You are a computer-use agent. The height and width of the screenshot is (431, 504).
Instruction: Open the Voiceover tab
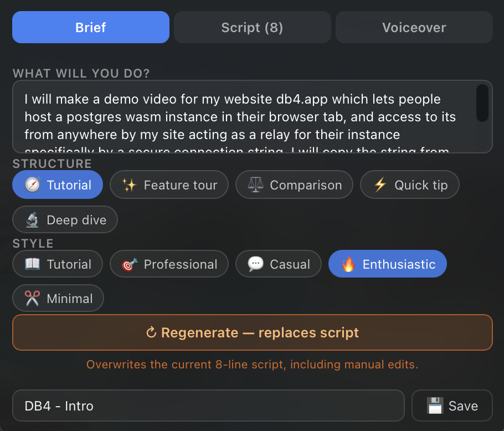414,27
